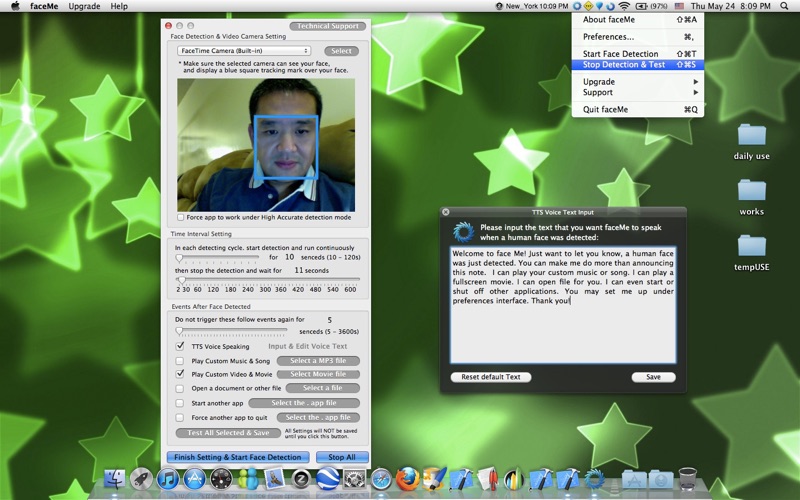800x500 pixels.
Task: Launch Launchpad rocket icon in dock
Action: point(141,479)
